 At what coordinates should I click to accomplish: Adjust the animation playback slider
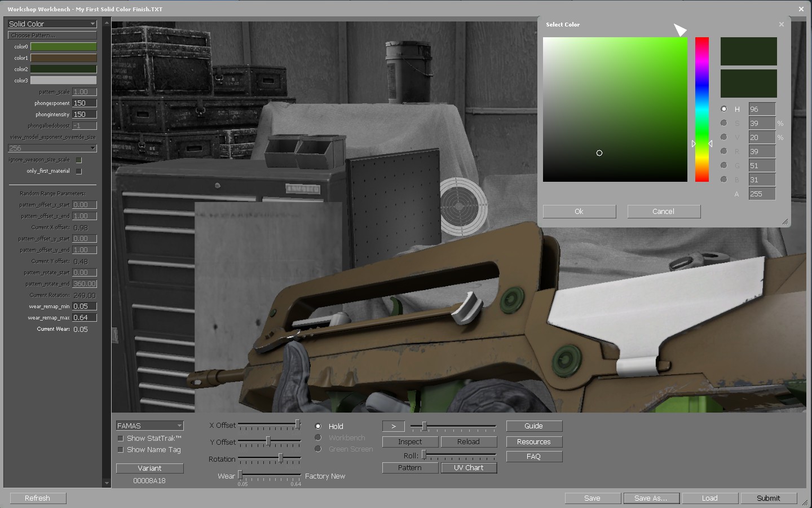453,426
